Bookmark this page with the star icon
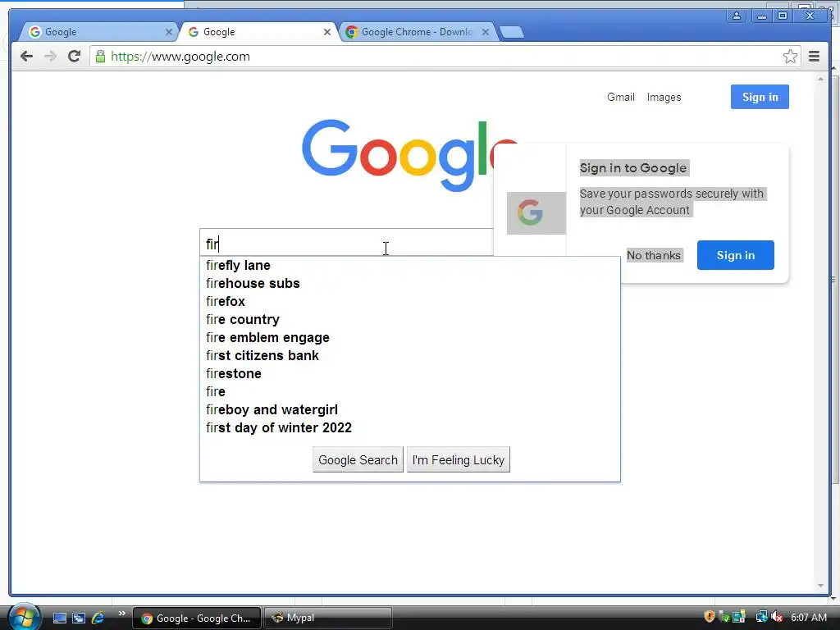This screenshot has width=840, height=630. (790, 57)
